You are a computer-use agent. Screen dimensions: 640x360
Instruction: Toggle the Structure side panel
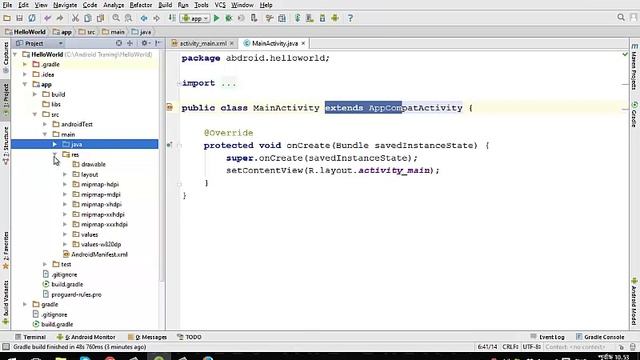(x=6, y=145)
